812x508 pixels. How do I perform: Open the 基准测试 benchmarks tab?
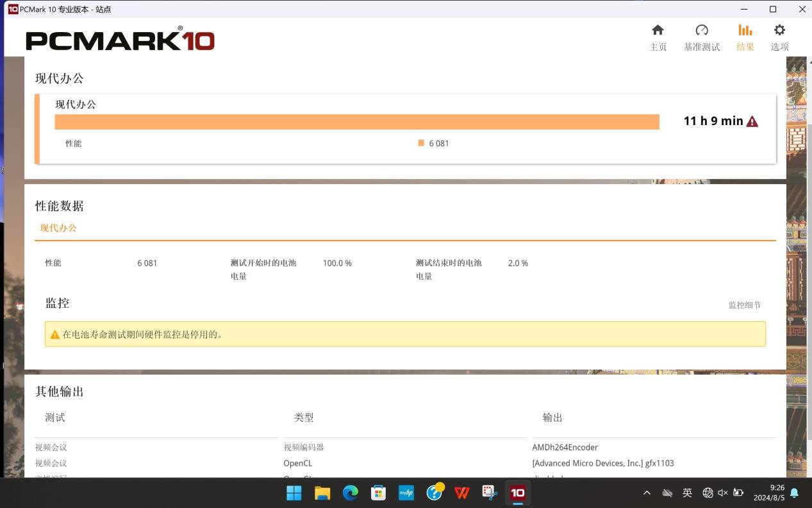click(x=702, y=38)
